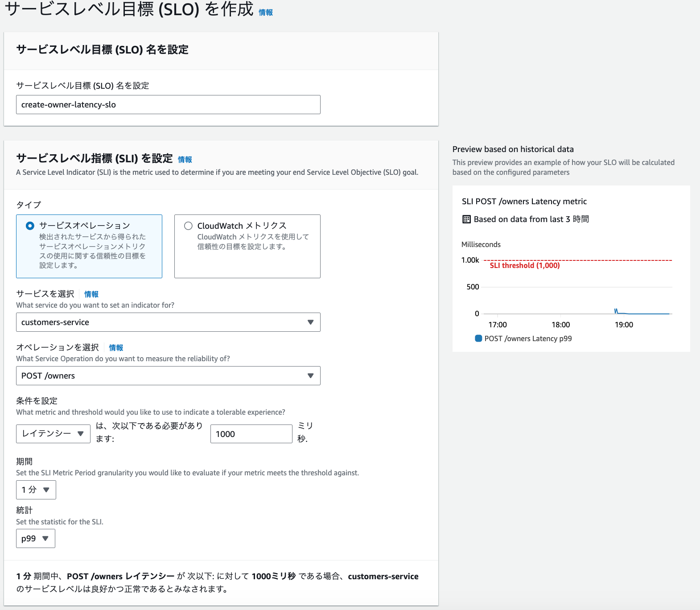Open the p99 statistic dropdown
Viewport: 700px width, 610px height.
(x=35, y=539)
